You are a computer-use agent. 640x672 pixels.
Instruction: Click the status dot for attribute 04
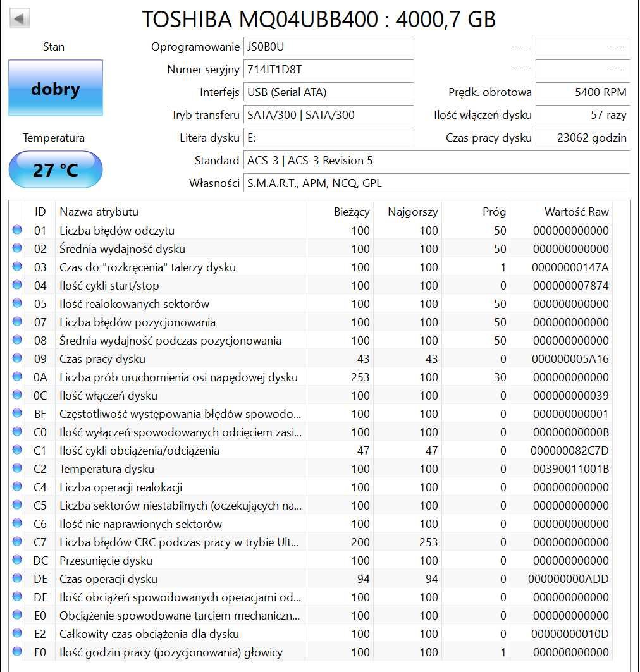17,284
